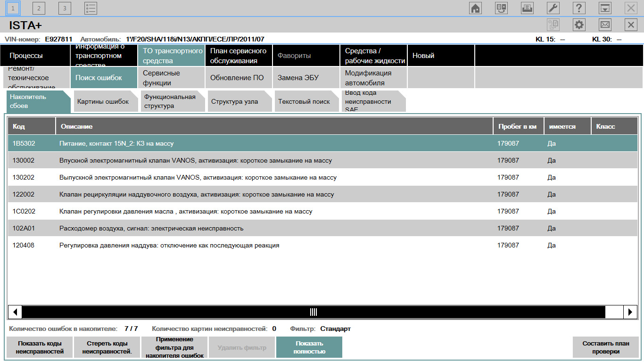Select fault row 130202
Screen dimensions: 644x362
(322, 177)
